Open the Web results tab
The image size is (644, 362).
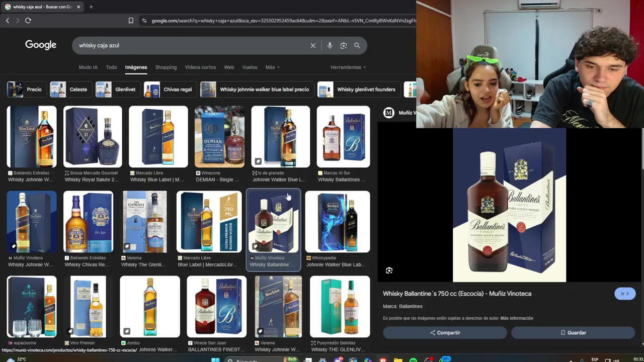(x=229, y=67)
